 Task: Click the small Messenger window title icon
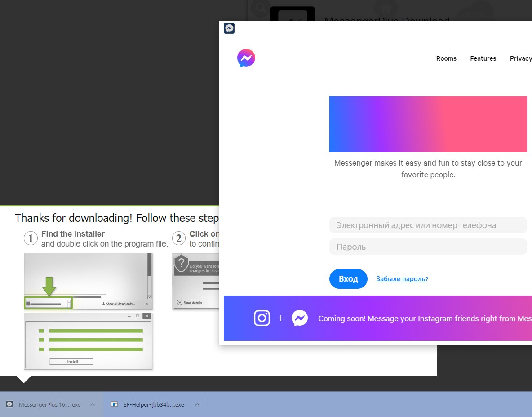[229, 28]
